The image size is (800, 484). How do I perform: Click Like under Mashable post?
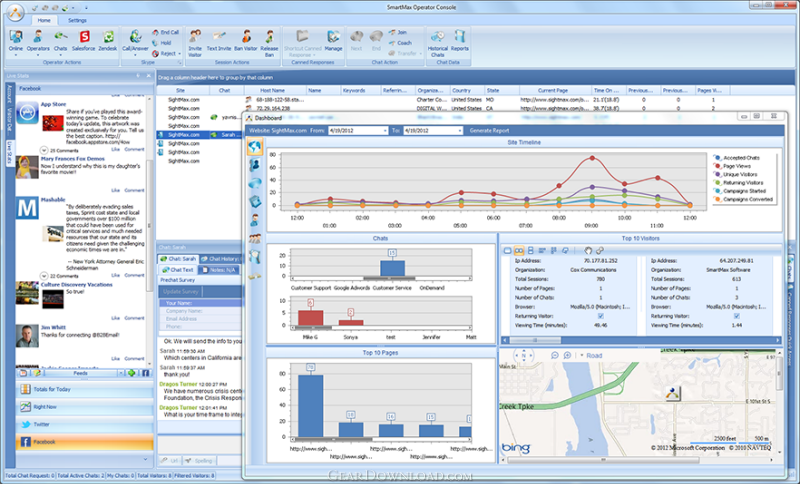(115, 275)
